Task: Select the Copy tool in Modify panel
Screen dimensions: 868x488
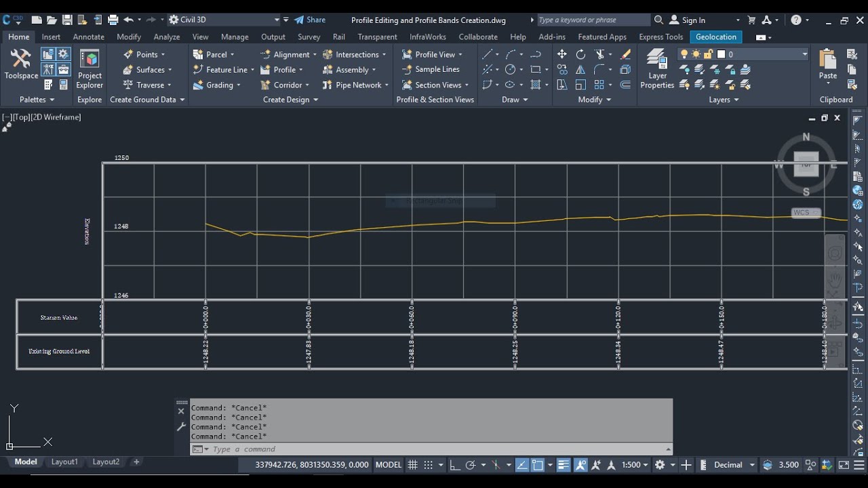Action: (x=562, y=69)
